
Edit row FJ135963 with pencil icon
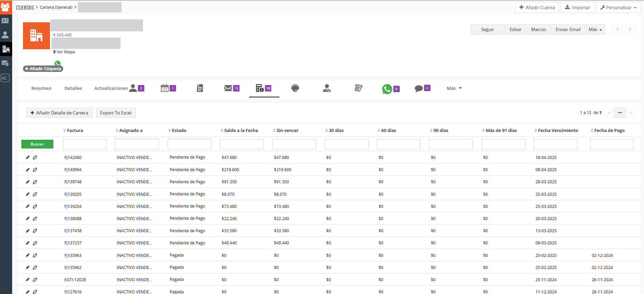(28, 255)
